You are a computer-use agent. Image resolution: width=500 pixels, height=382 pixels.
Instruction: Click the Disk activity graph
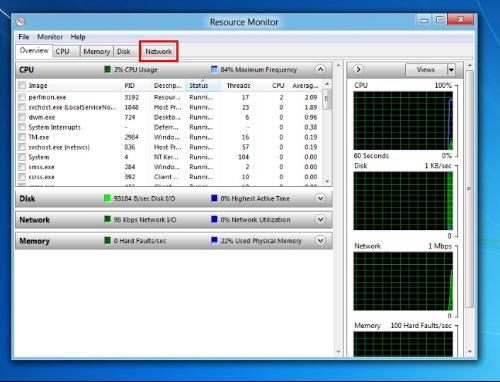pyautogui.click(x=403, y=201)
